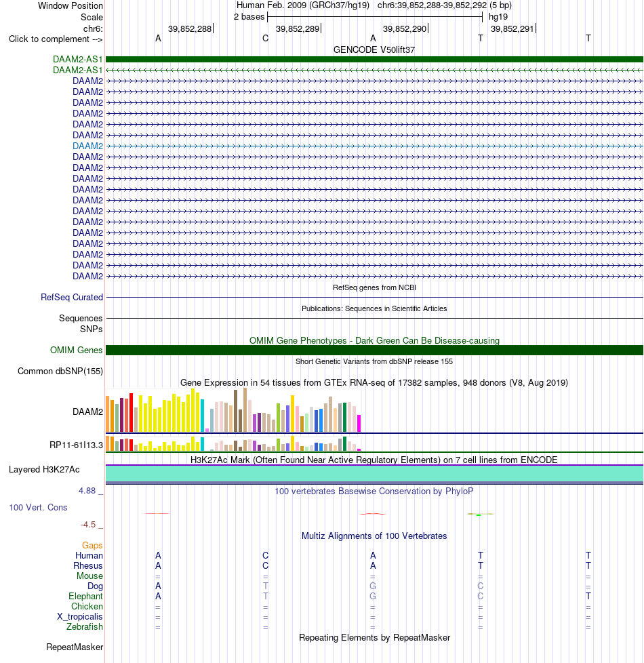
Task: Click the X_tropicalis alignment row label
Action: click(x=80, y=616)
